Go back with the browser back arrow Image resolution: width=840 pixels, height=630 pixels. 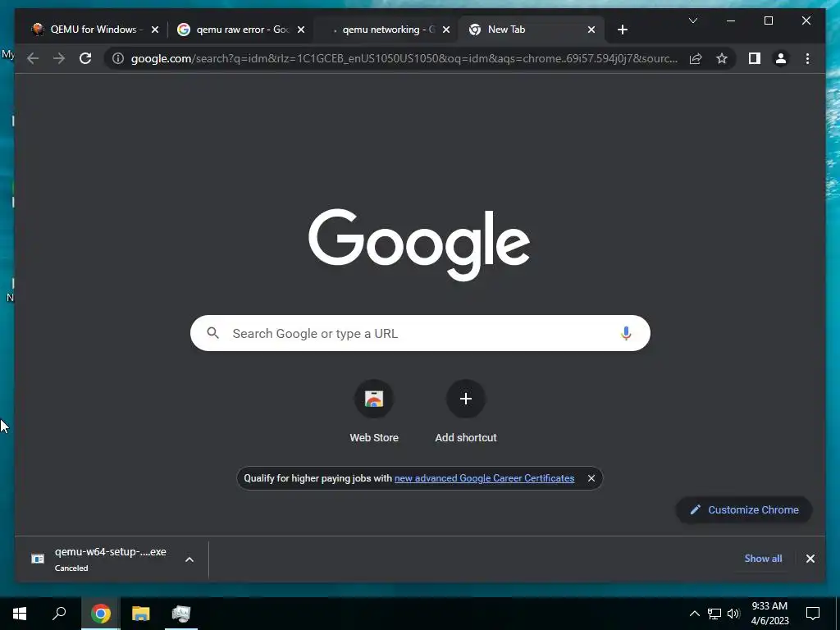(x=33, y=58)
